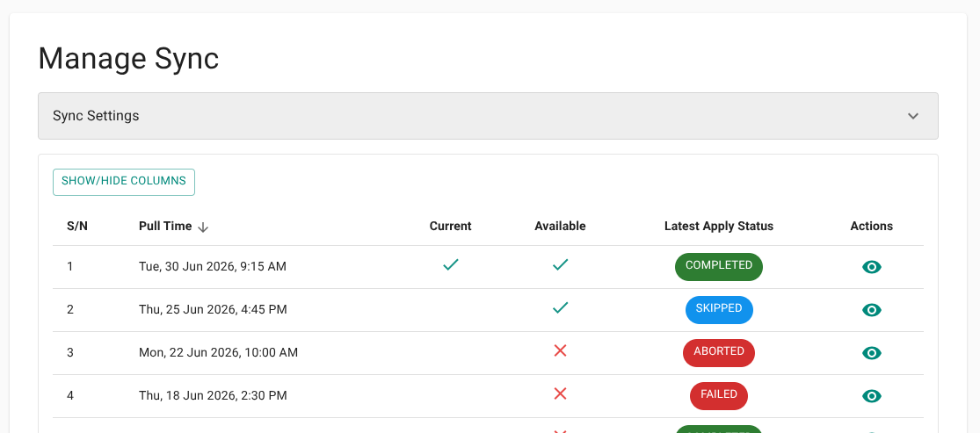View details for the 22 Jun 2026 sync

click(871, 353)
